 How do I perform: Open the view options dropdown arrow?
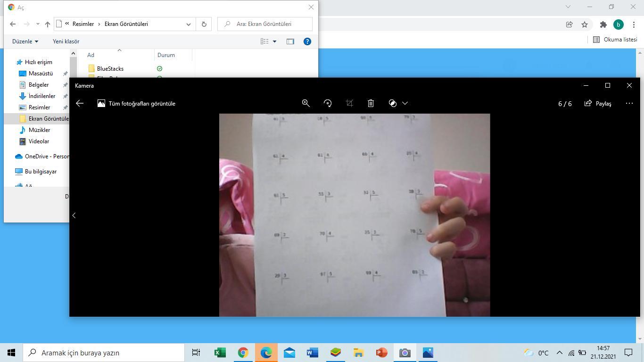point(274,41)
